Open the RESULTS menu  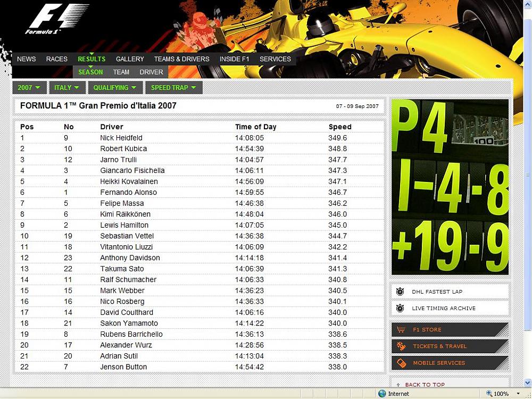[x=92, y=59]
